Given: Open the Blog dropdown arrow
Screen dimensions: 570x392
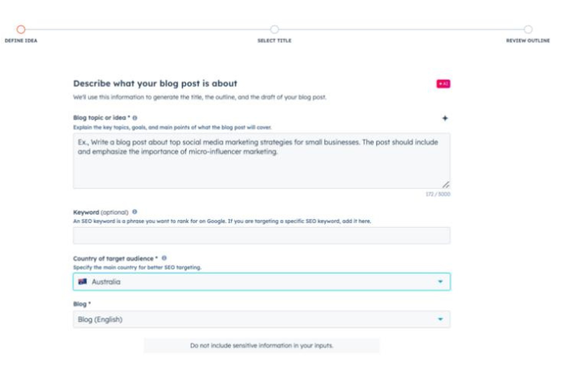Looking at the screenshot, I should click(x=440, y=319).
